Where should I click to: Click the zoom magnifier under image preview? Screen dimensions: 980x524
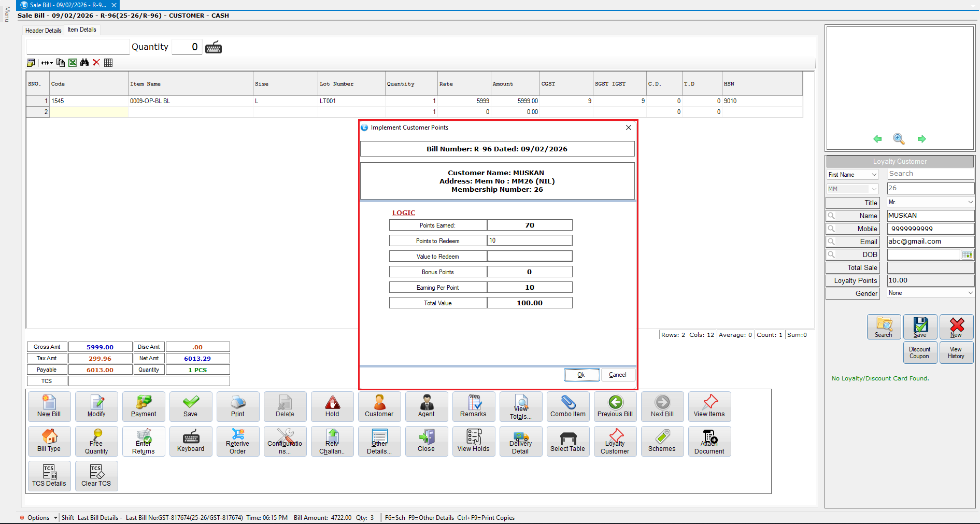(x=899, y=139)
